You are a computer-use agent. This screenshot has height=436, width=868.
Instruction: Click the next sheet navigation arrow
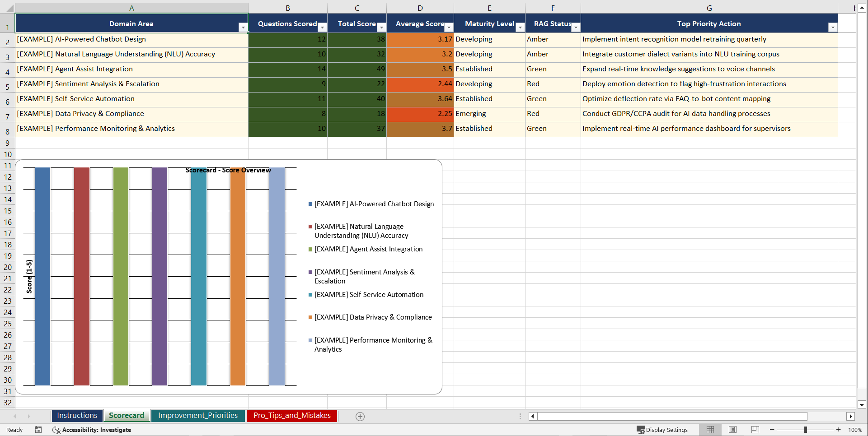click(29, 416)
